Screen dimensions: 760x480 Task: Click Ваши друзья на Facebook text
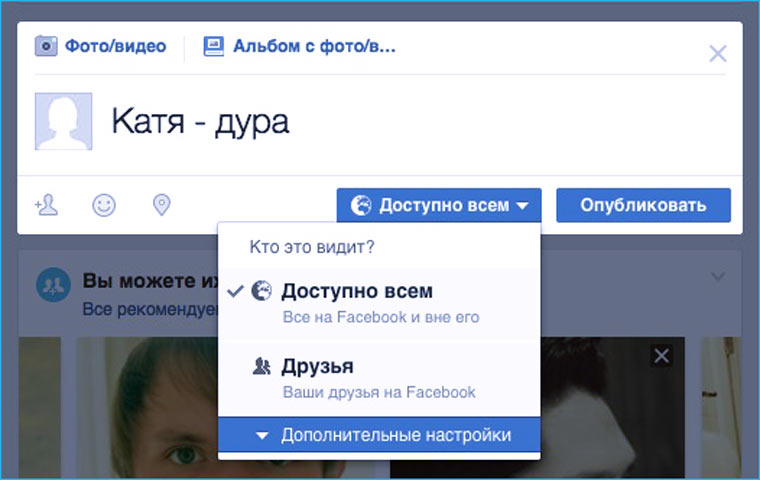379,392
